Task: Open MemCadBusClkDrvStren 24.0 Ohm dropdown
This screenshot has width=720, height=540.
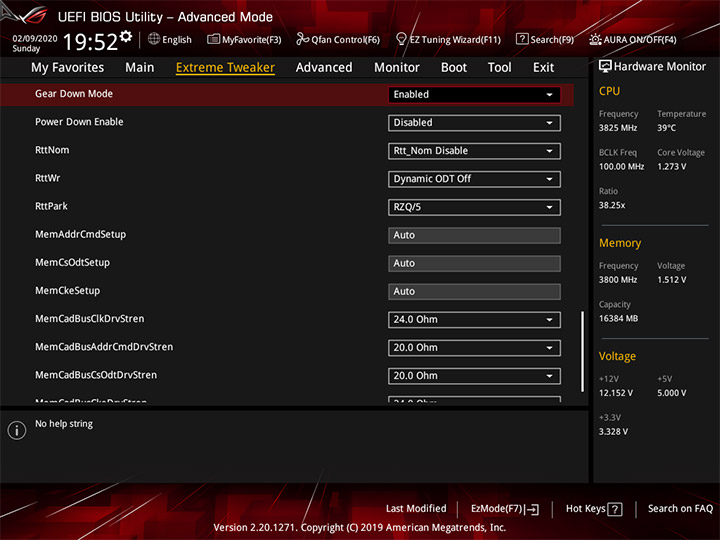Action: (x=474, y=320)
